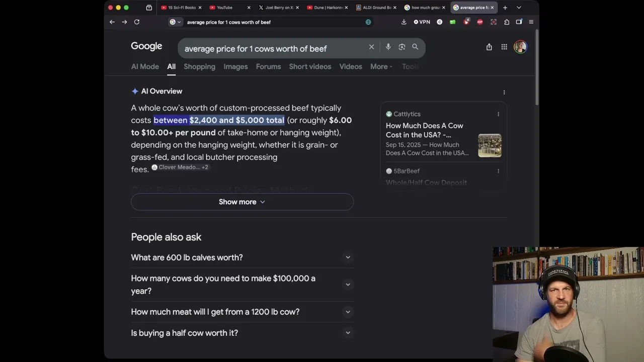
Task: Start a voice search with microphone
Action: pos(388,47)
